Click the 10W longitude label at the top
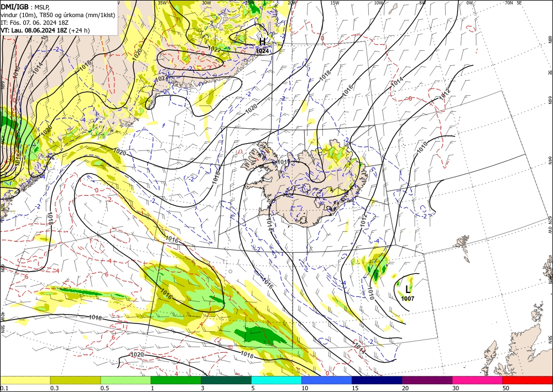 (378, 3)
